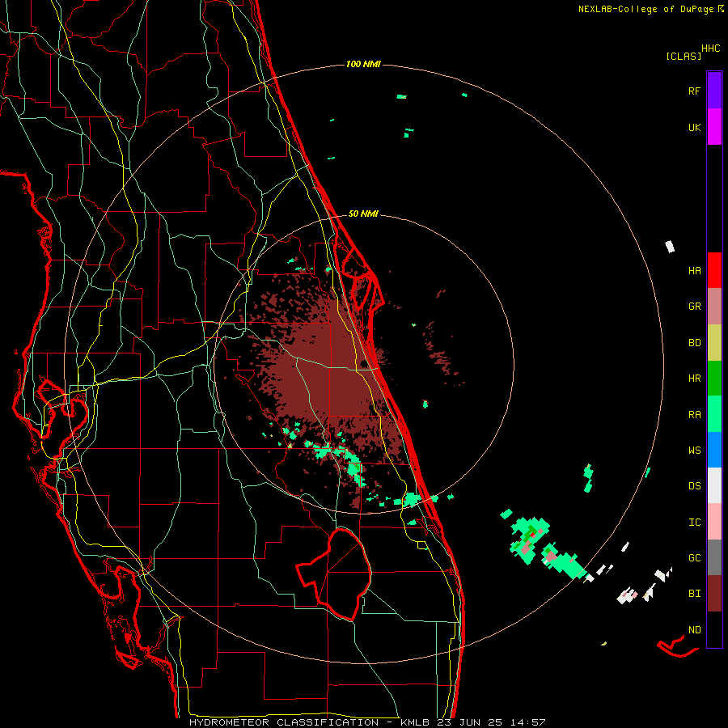The height and width of the screenshot is (728, 728).
Task: Click the ND black legend color swatch
Action: tap(714, 629)
